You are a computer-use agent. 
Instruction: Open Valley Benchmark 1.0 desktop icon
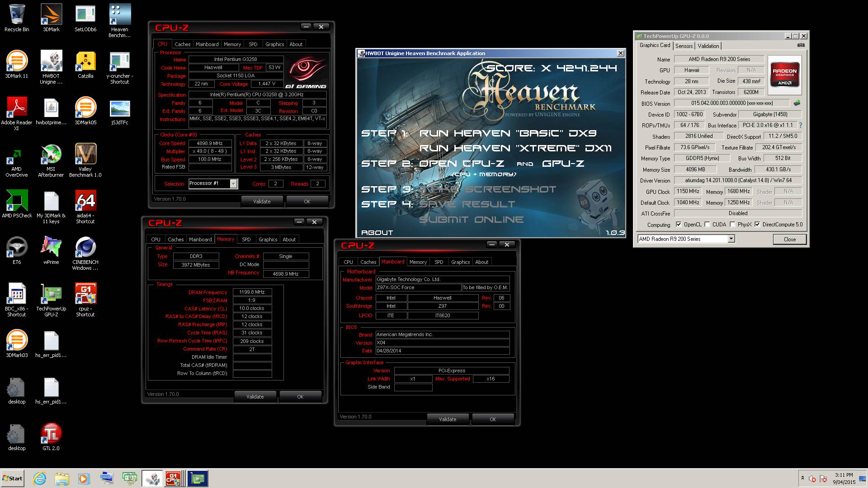click(85, 160)
